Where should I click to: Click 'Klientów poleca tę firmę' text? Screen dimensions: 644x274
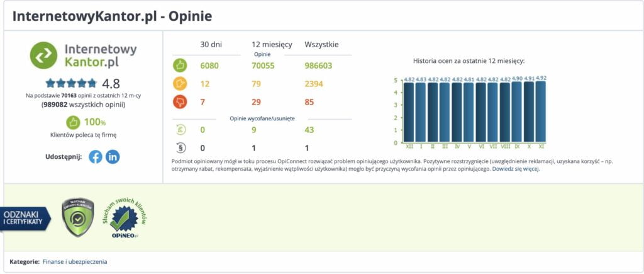[x=84, y=135]
